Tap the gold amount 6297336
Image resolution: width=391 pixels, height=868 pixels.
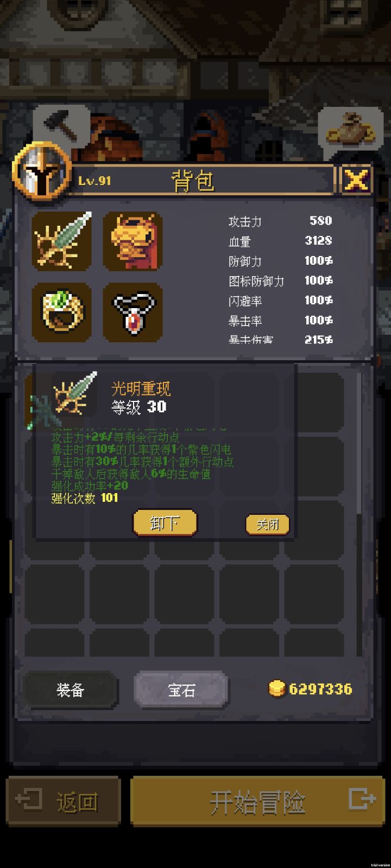(320, 689)
